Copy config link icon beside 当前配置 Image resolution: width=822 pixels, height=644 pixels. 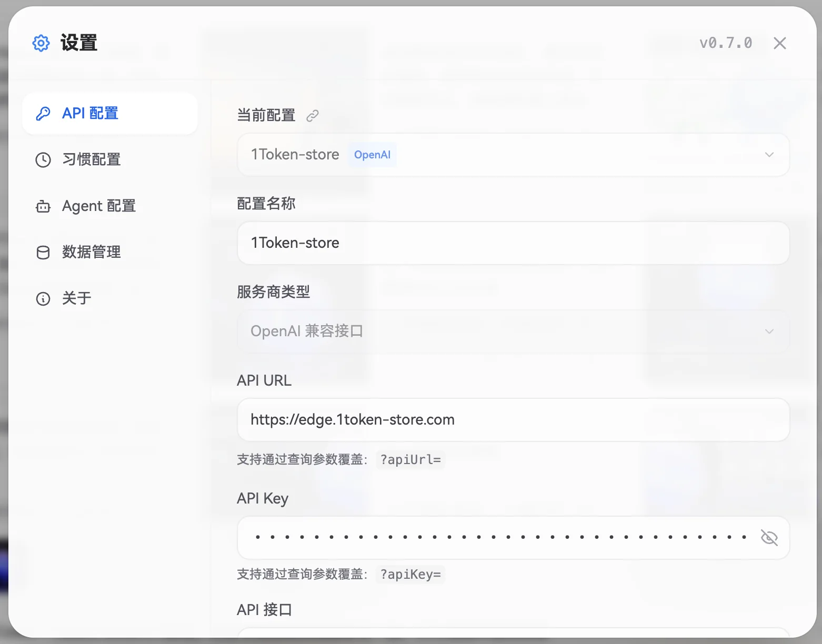coord(313,116)
